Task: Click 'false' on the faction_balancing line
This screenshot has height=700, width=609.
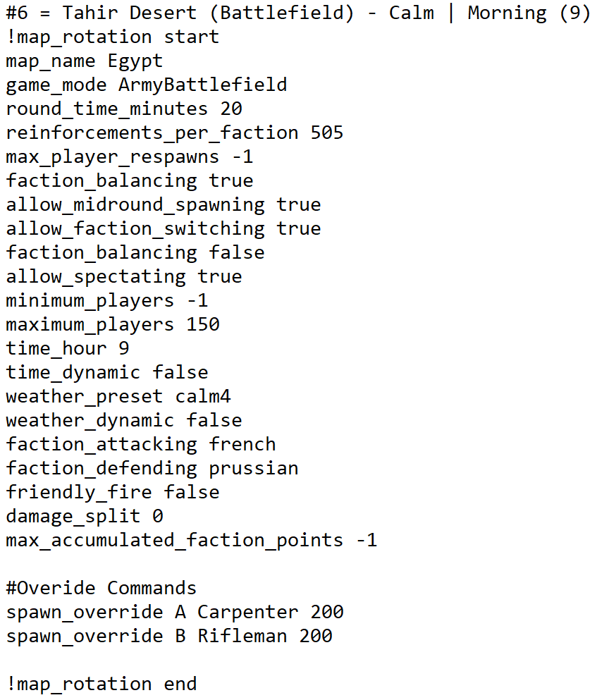Action: [237, 252]
